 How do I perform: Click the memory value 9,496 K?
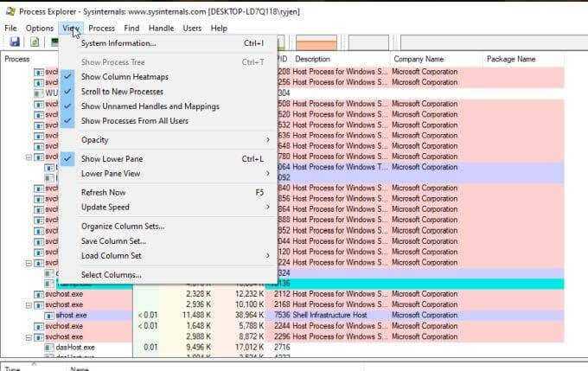[198, 347]
